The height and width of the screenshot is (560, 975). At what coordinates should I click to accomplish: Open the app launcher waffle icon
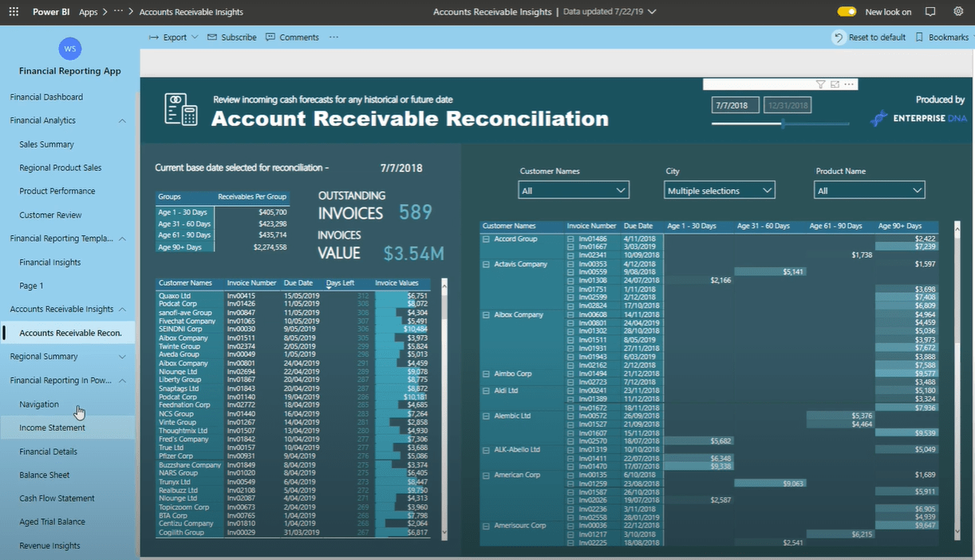pos(14,12)
